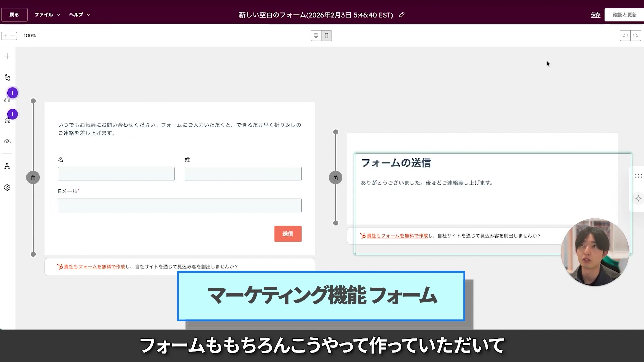Click the Eメール input field
644x362 pixels.
(x=179, y=205)
